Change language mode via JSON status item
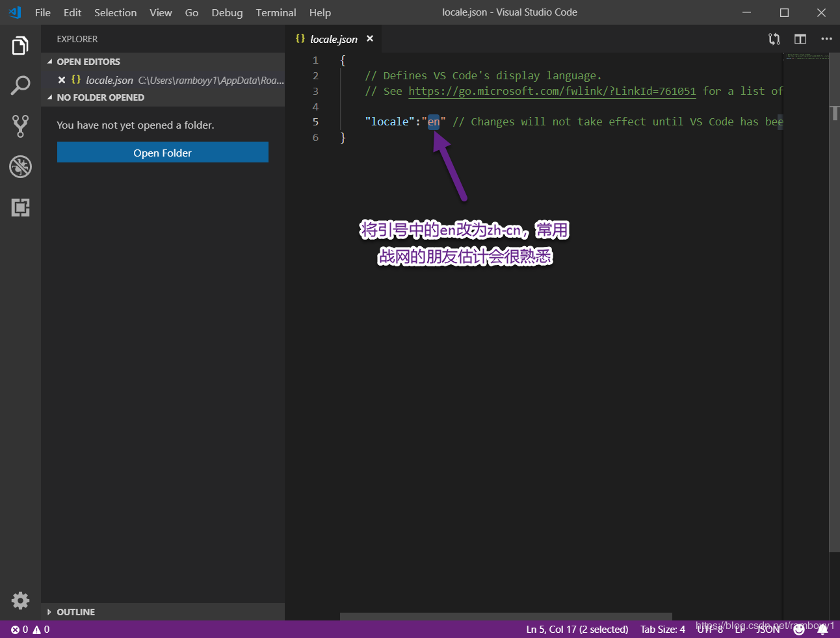The height and width of the screenshot is (638, 840). (x=768, y=630)
